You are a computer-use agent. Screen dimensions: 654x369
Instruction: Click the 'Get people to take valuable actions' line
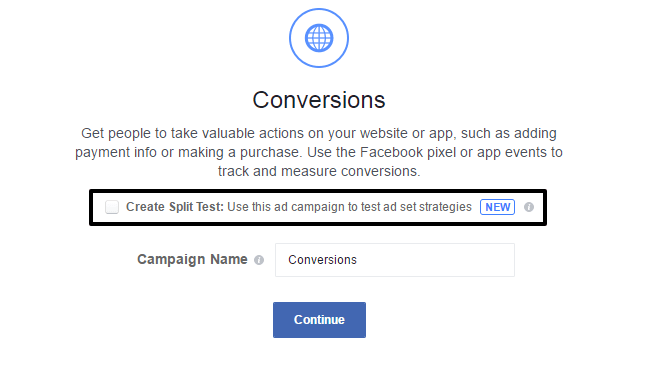click(319, 133)
